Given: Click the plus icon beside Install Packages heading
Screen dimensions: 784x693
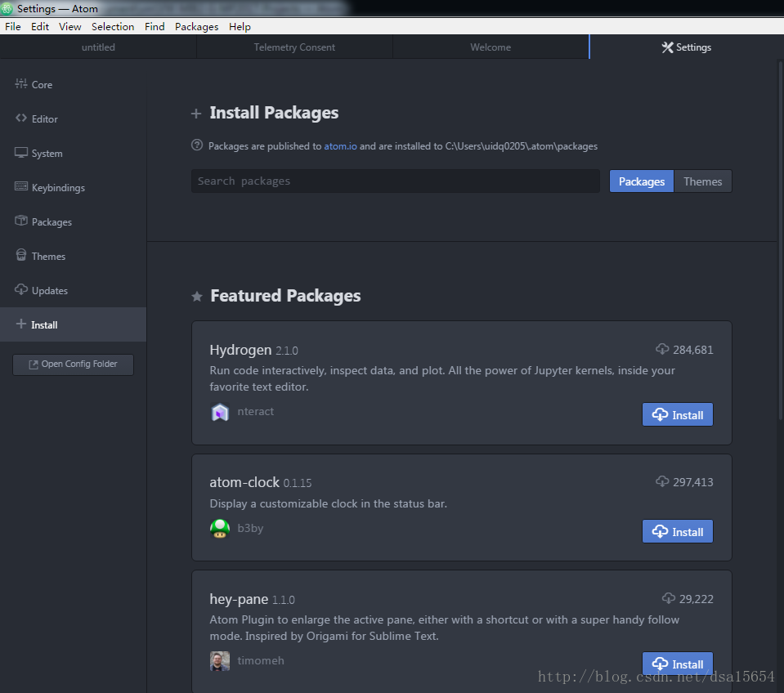Looking at the screenshot, I should (196, 114).
